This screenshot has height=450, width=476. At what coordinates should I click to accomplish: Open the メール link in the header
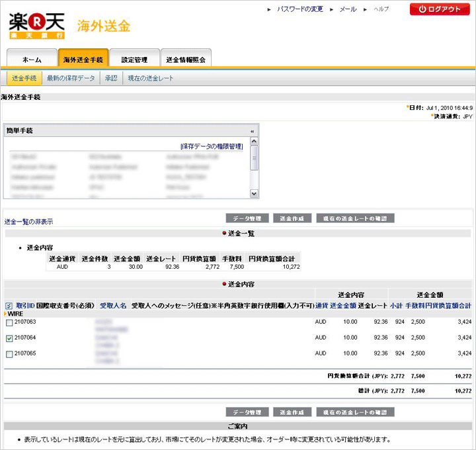pos(348,9)
